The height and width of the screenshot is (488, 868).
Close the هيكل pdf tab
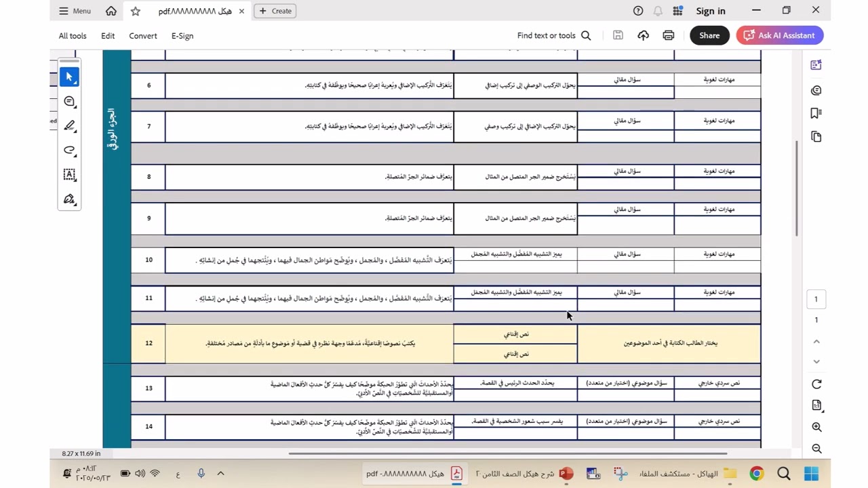241,11
